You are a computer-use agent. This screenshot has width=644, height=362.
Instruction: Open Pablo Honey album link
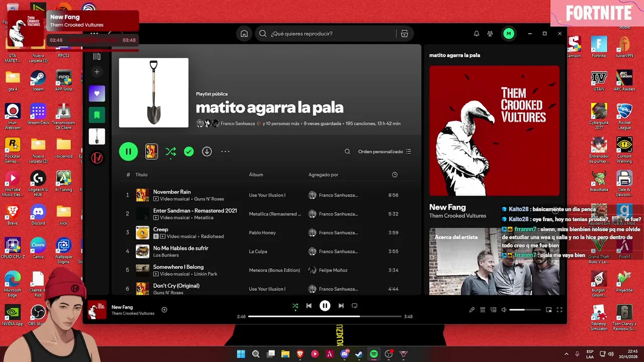pyautogui.click(x=262, y=233)
